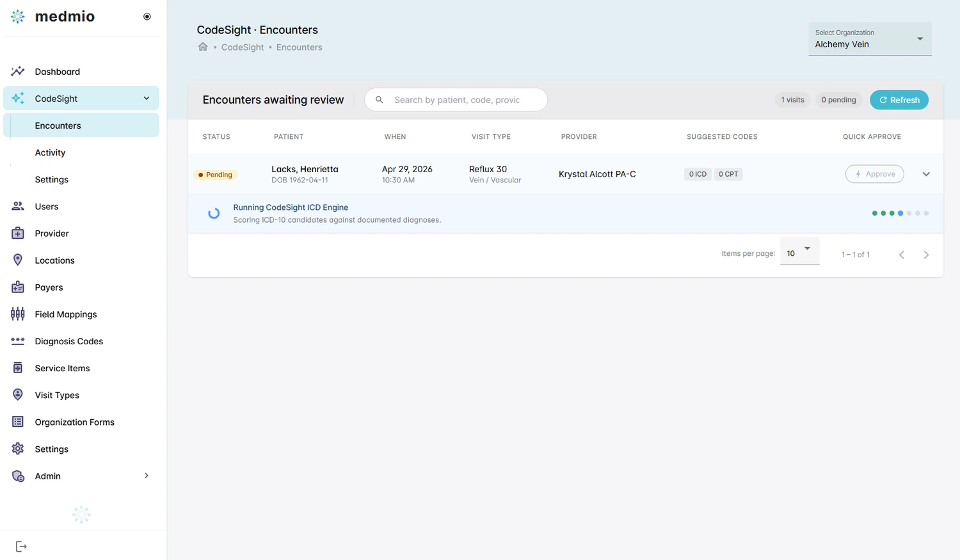960x560 pixels.
Task: Open the Users menu item
Action: (x=81, y=206)
